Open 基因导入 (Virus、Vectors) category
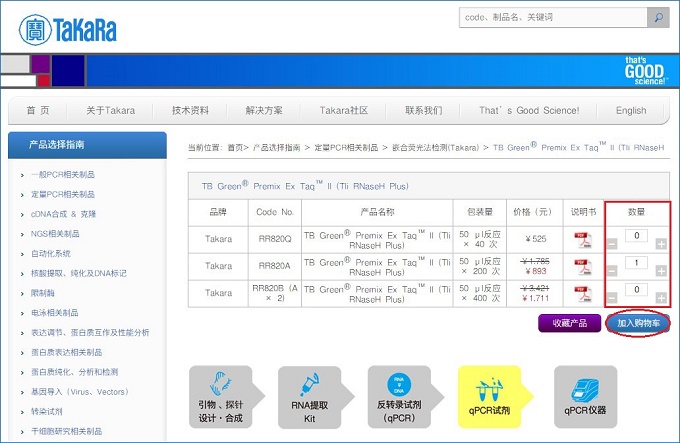Image resolution: width=680 pixels, height=443 pixels. 80,392
